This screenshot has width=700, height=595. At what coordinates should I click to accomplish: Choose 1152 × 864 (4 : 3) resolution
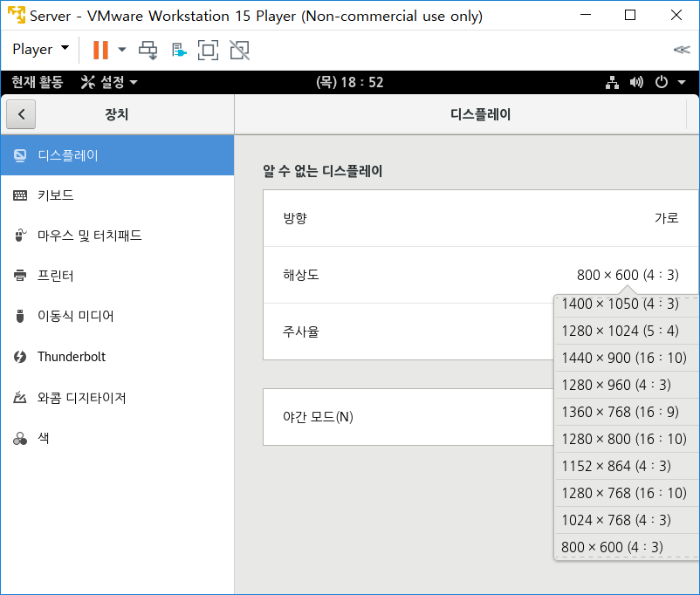click(627, 466)
